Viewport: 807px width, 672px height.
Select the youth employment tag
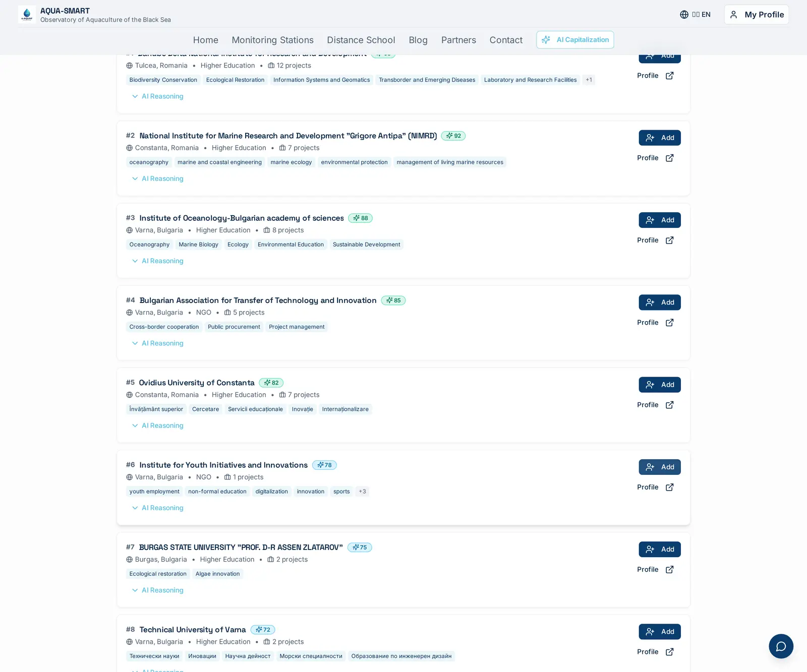point(154,492)
